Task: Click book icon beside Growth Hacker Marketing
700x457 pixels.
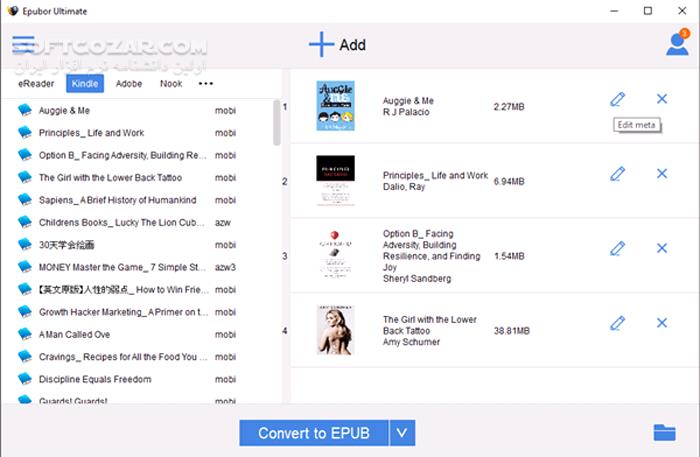Action: [25, 312]
